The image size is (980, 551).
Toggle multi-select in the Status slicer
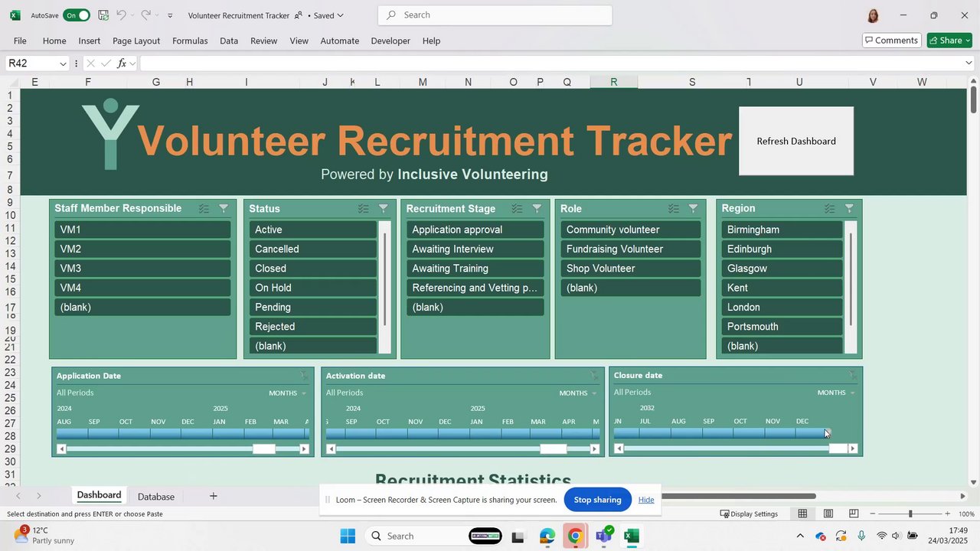(x=363, y=208)
